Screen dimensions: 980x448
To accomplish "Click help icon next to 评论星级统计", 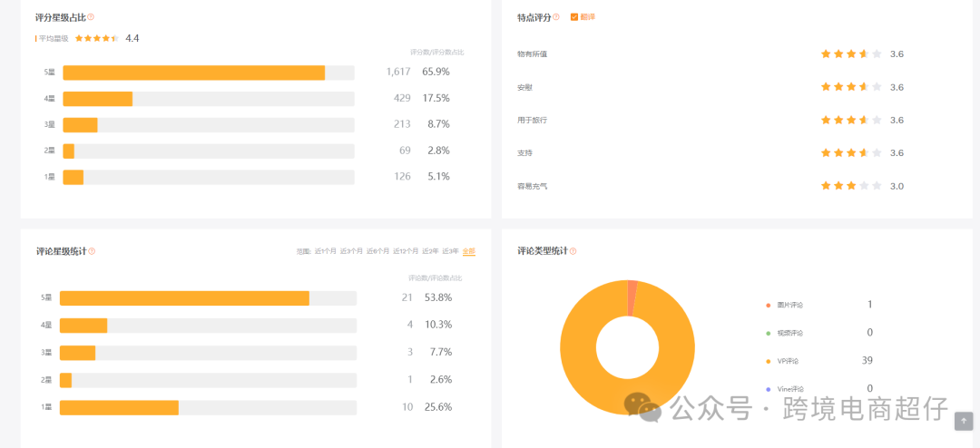I will point(92,251).
